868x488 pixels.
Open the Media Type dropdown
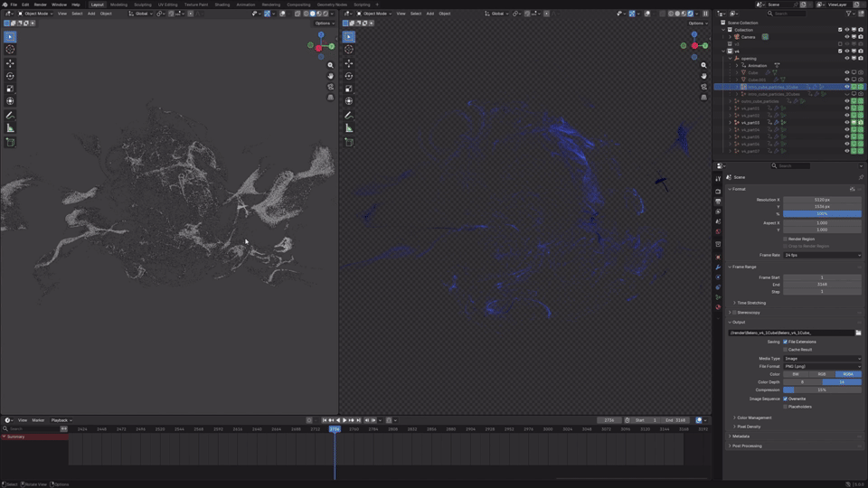click(x=822, y=359)
